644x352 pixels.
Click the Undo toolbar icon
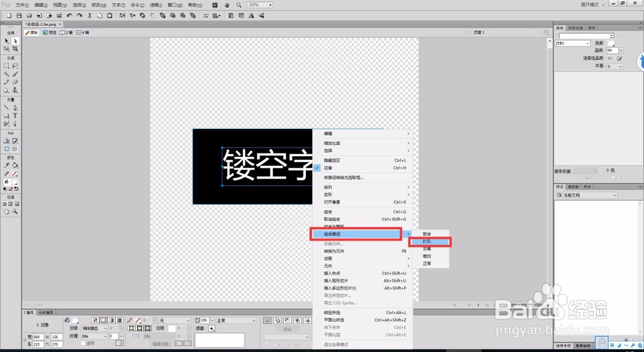coord(70,15)
